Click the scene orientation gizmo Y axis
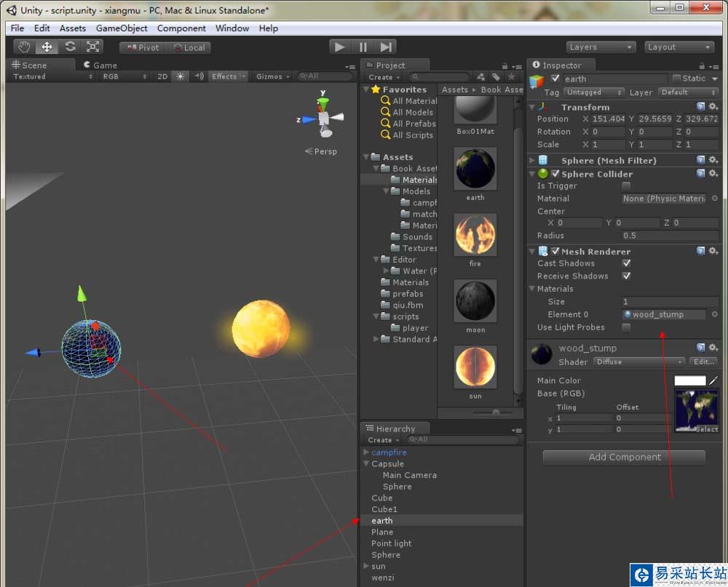 click(x=323, y=100)
